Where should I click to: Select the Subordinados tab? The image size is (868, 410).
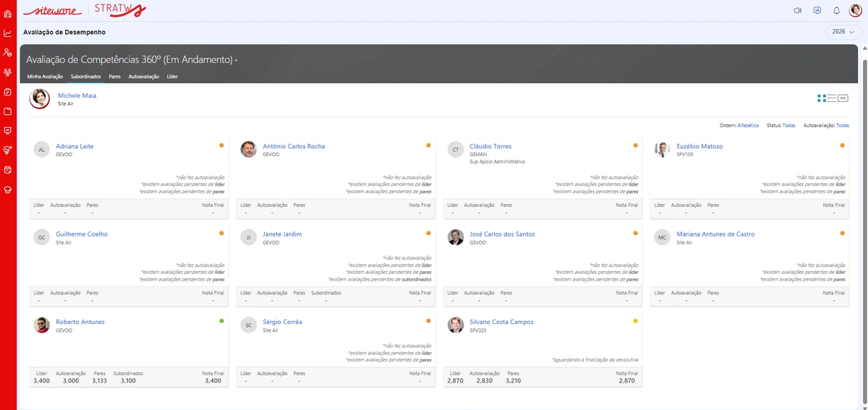click(x=86, y=76)
